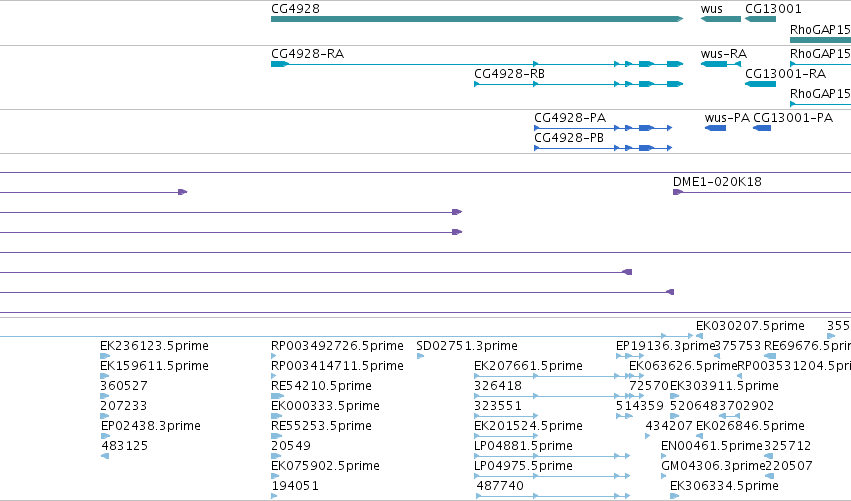
Task: Select the CG4928-RB transcript line
Action: (579, 84)
